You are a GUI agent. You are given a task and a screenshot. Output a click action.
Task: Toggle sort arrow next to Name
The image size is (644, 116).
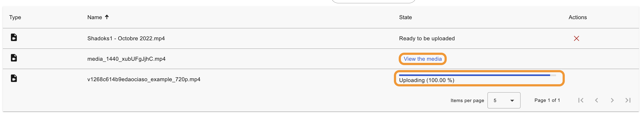(107, 17)
